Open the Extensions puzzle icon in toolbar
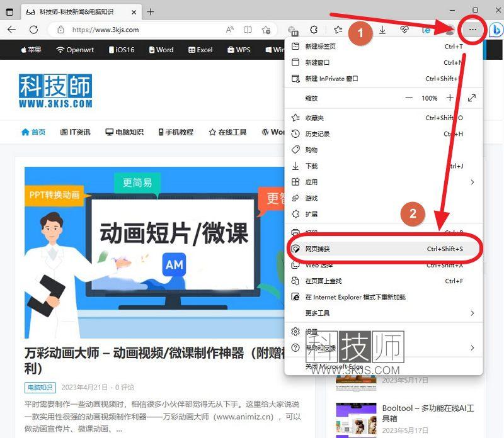 [314, 30]
